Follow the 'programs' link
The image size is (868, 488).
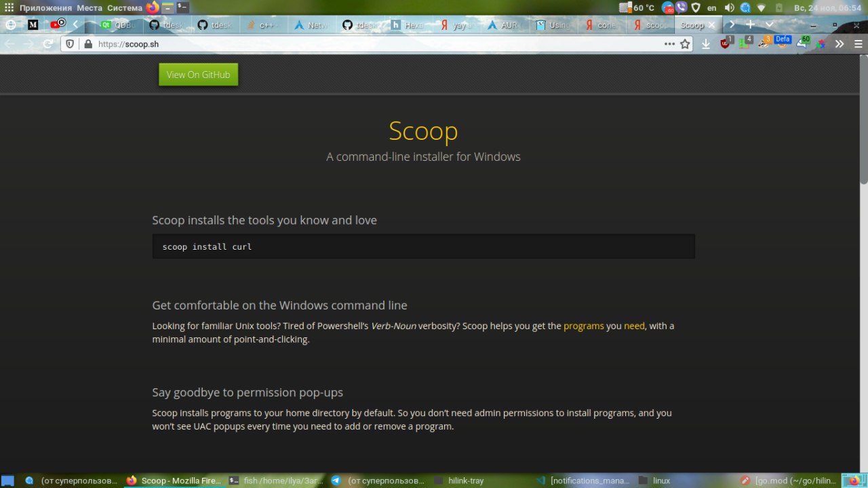pos(583,326)
